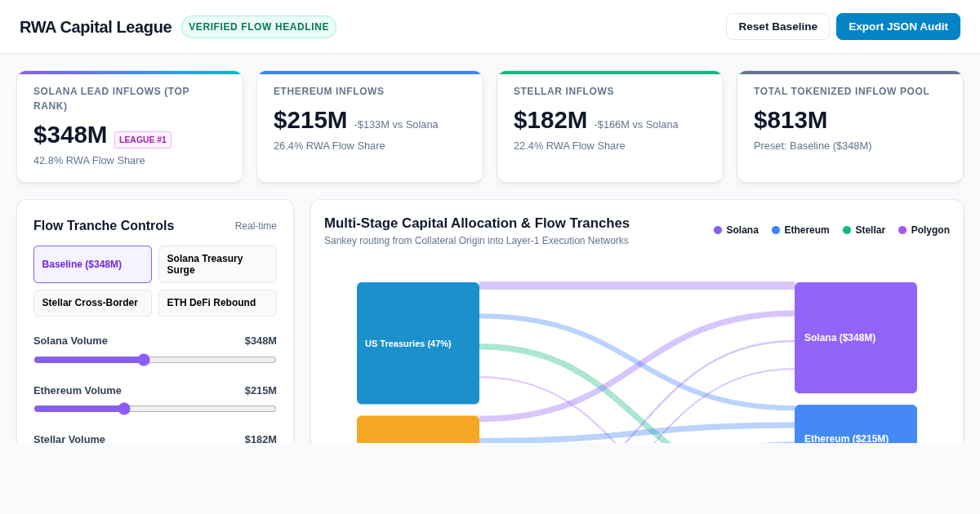Activate the ETH DeFi Rebound preset
Viewport: 980px width, 514px height.
tap(217, 303)
